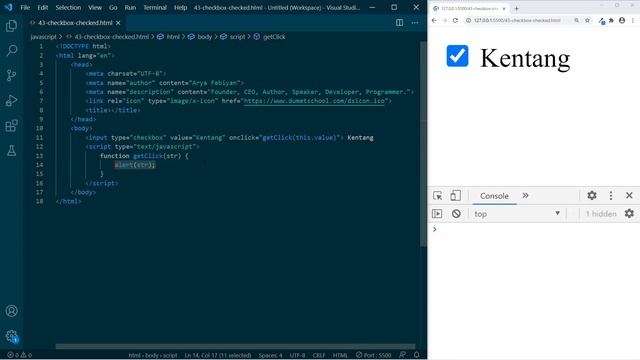Close the Chrome tab 127.0.0.1:5500
Image resolution: width=640 pixels, height=360 pixels.
(504, 8)
